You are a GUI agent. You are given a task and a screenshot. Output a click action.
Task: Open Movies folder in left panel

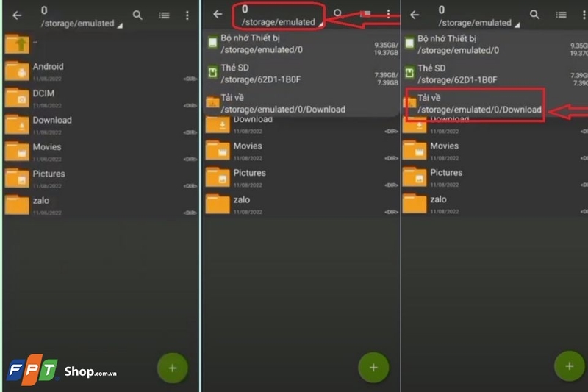(x=101, y=152)
